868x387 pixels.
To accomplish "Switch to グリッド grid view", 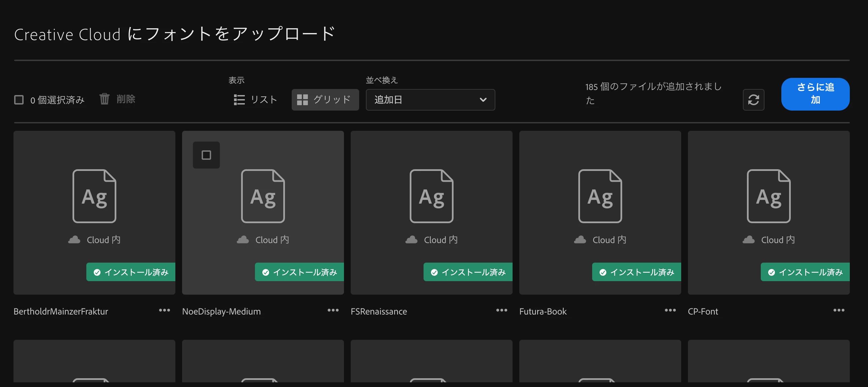I will pyautogui.click(x=325, y=100).
